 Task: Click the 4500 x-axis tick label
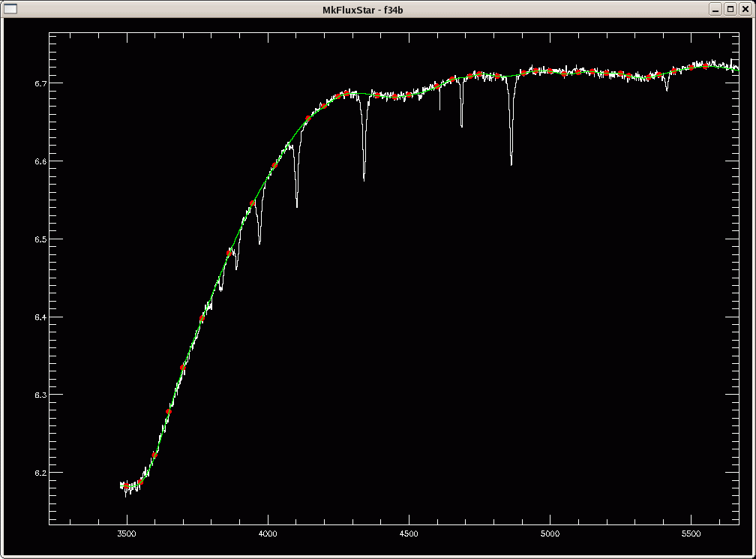[x=409, y=534]
